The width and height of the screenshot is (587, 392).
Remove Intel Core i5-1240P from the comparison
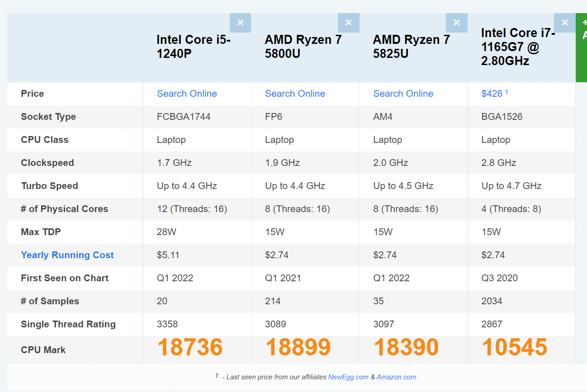coord(240,22)
